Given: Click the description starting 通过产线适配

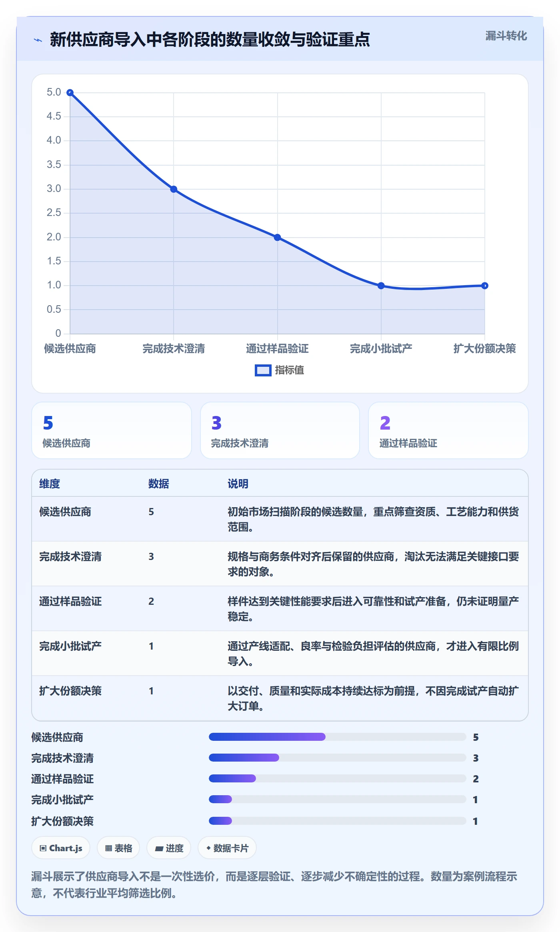Looking at the screenshot, I should tap(373, 654).
